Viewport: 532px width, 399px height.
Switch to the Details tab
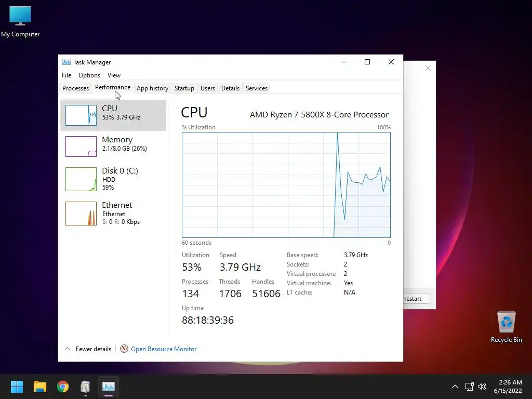[x=230, y=88]
